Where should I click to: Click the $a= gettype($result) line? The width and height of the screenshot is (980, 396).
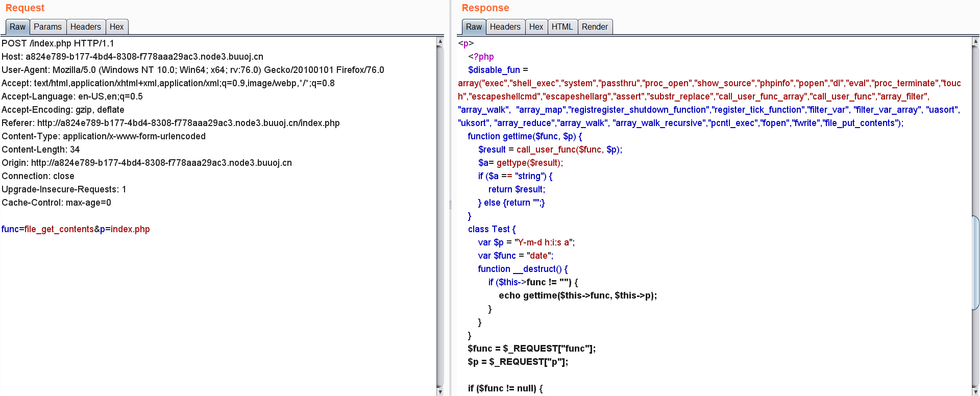pos(521,163)
